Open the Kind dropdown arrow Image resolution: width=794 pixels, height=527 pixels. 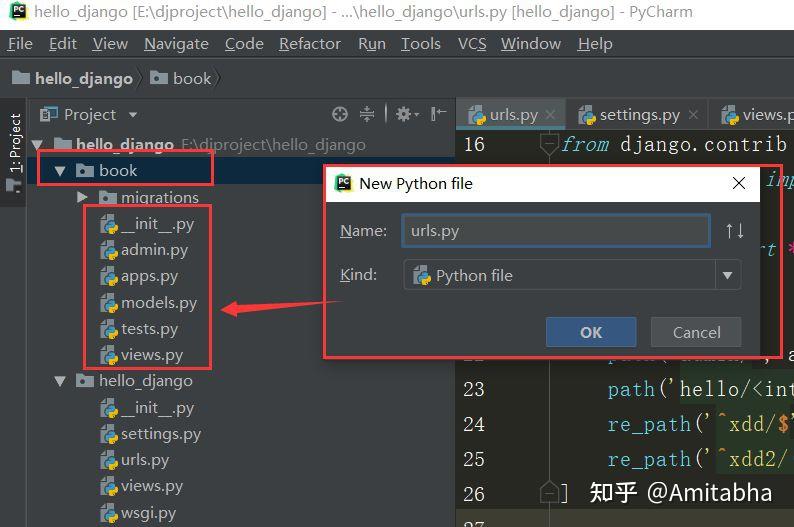[x=727, y=276]
